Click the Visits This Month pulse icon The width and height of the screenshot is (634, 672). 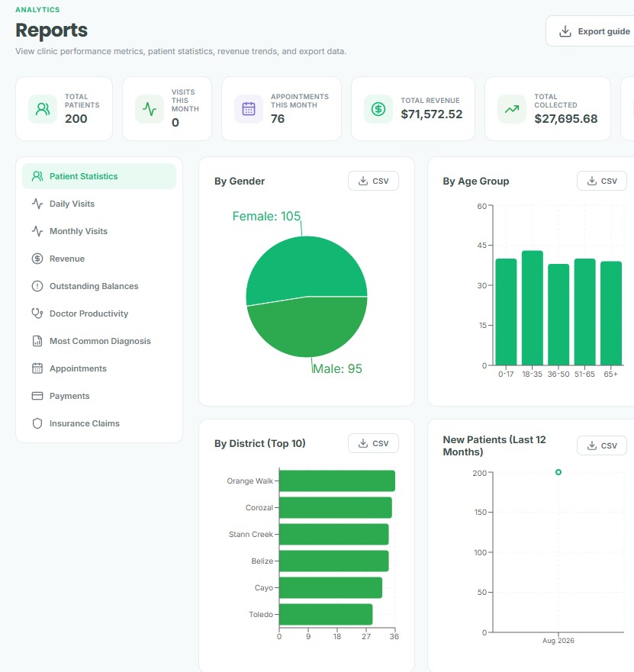(x=150, y=109)
